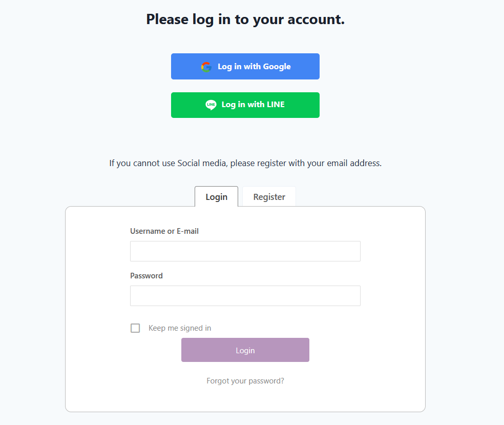
Task: Focus the Username or E-mail input field
Action: click(245, 251)
